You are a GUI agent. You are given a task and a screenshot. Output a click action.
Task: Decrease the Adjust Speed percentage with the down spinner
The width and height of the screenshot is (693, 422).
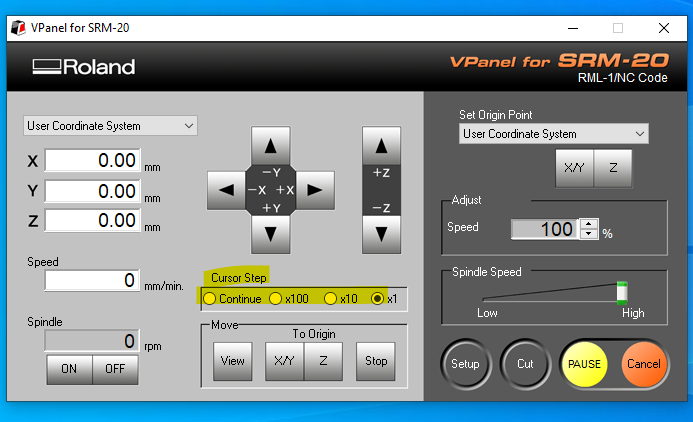tap(589, 234)
